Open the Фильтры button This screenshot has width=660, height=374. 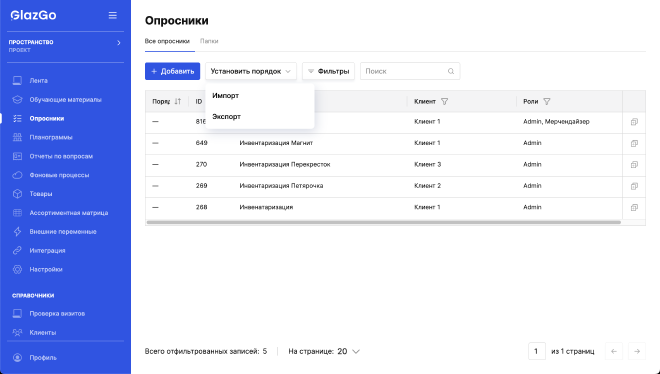pos(328,71)
